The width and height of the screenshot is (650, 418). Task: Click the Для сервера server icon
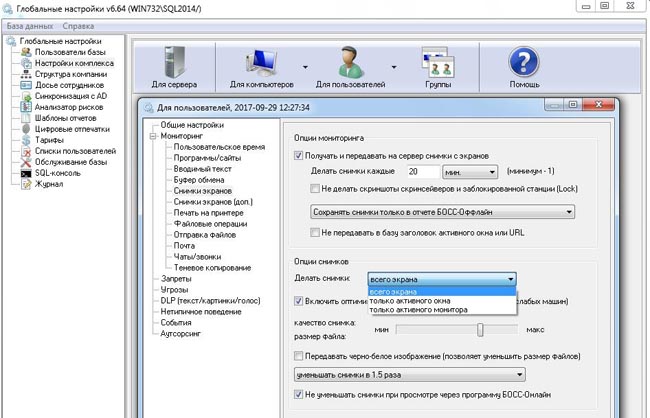coord(175,62)
